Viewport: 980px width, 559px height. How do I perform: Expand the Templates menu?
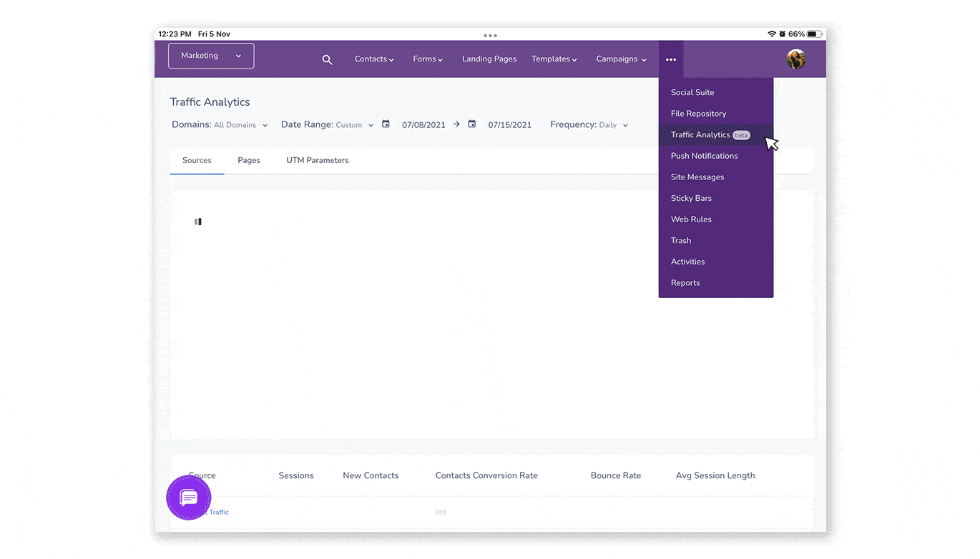[554, 59]
